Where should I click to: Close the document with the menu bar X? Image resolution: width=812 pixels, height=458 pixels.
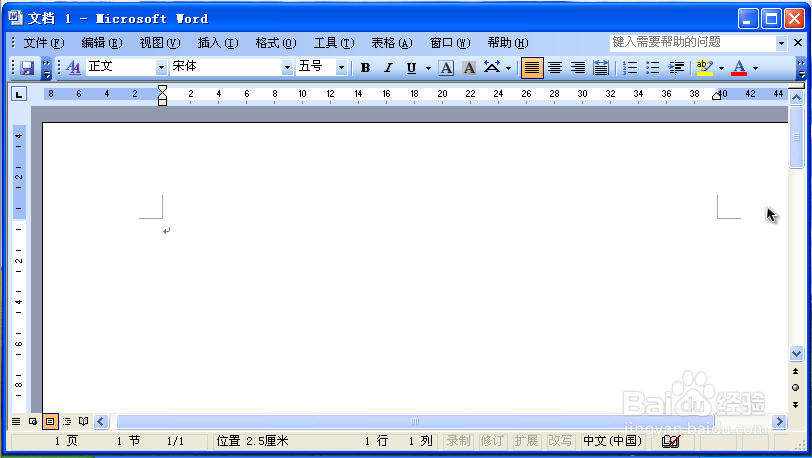(x=798, y=42)
